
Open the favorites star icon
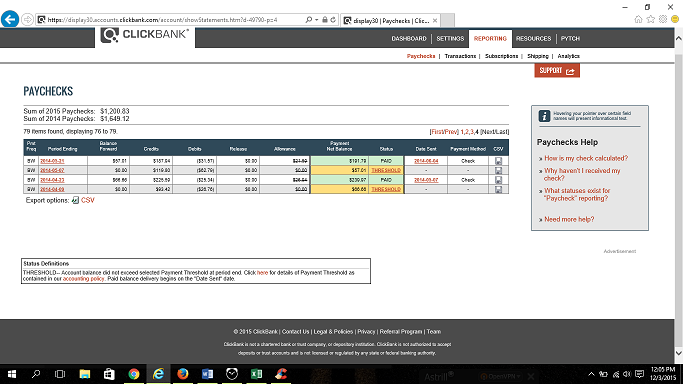pyautogui.click(x=650, y=19)
